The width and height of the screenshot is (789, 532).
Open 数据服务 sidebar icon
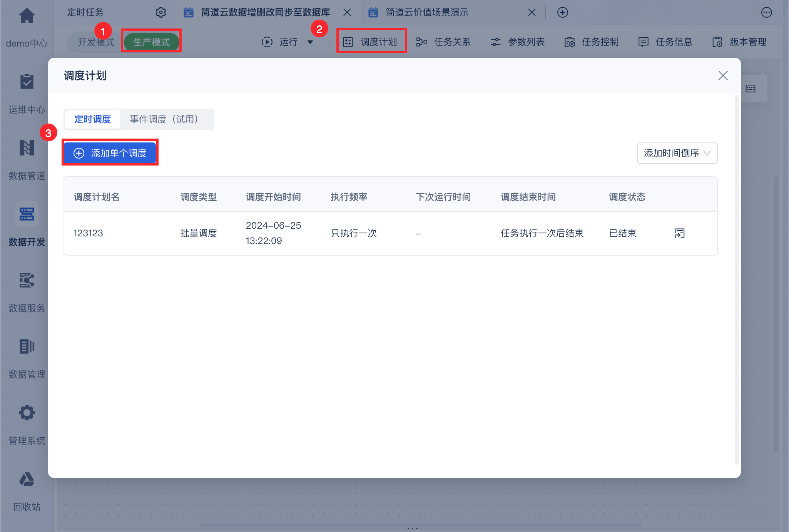point(27,280)
